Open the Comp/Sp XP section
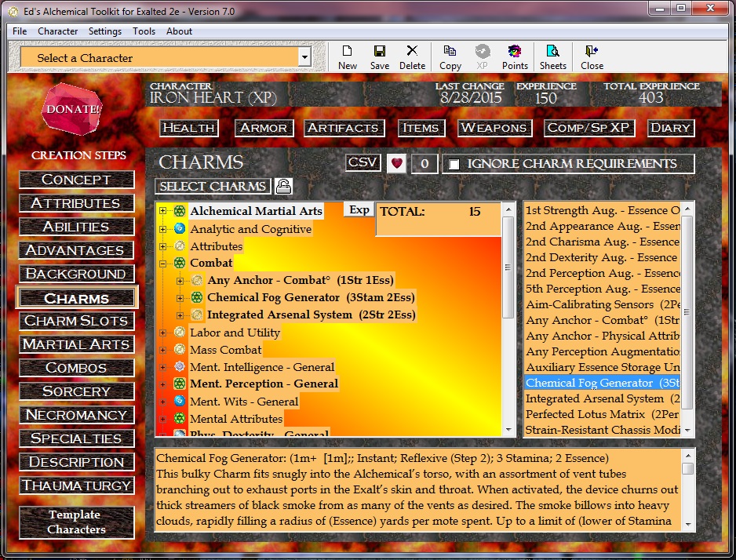The width and height of the screenshot is (736, 560). (x=588, y=128)
